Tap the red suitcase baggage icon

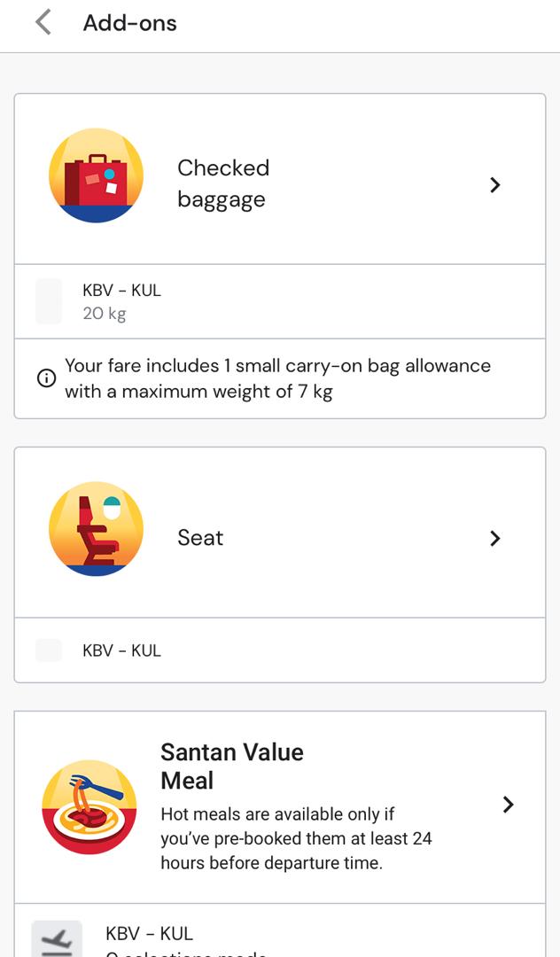pyautogui.click(x=96, y=175)
